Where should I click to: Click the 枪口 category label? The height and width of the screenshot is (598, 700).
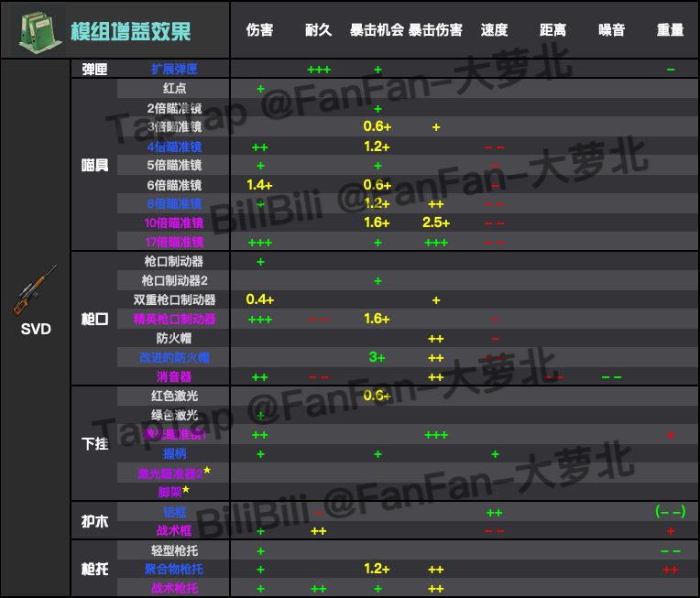(x=94, y=319)
